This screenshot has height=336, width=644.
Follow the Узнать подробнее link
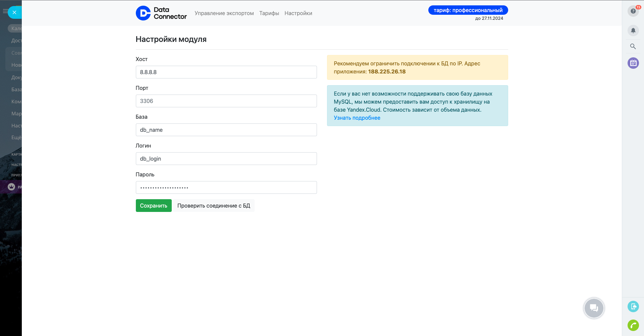pos(357,118)
